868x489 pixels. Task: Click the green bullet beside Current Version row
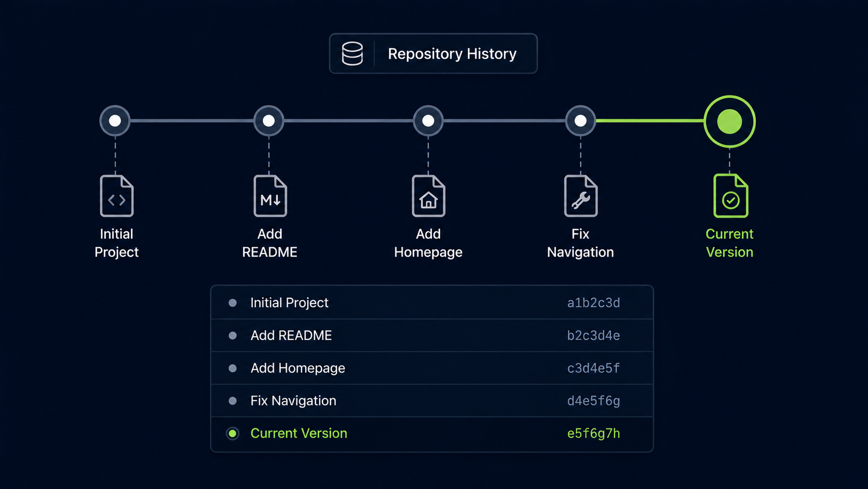[233, 433]
